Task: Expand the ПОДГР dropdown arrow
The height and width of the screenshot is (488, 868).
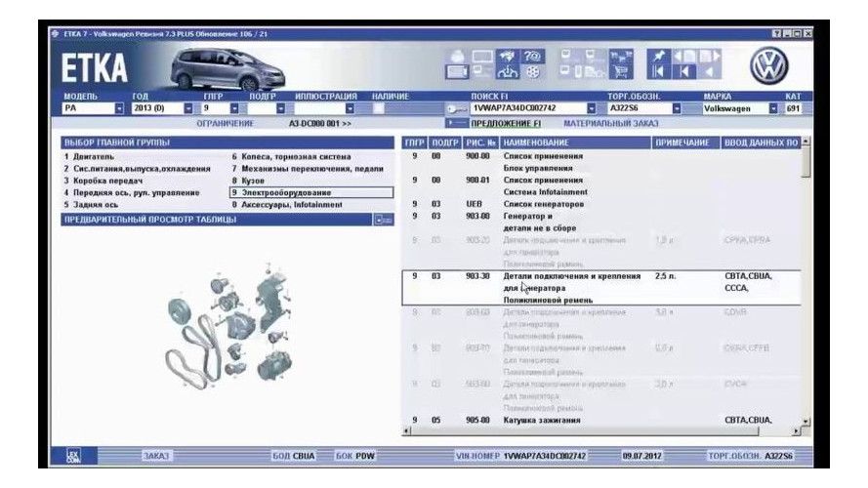Action: click(x=280, y=108)
